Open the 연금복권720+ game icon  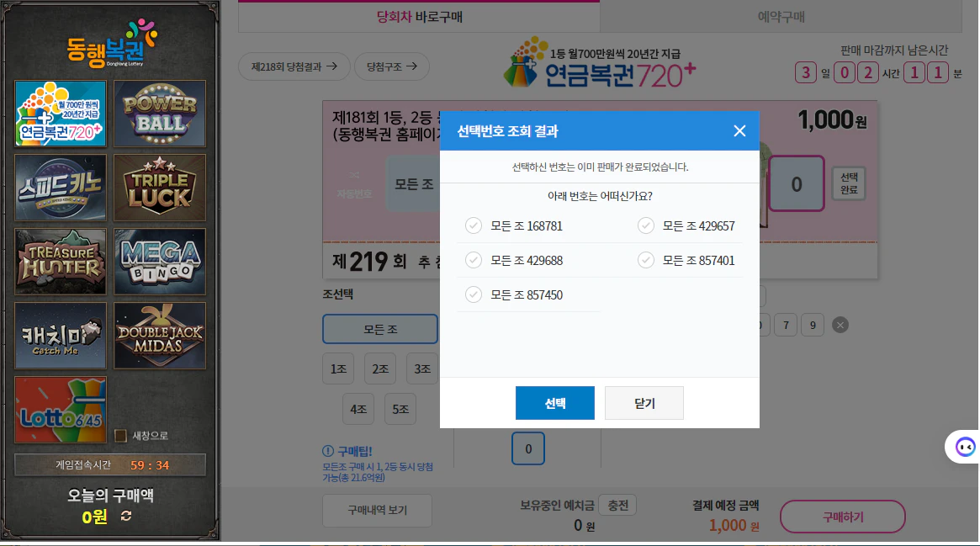[60, 114]
